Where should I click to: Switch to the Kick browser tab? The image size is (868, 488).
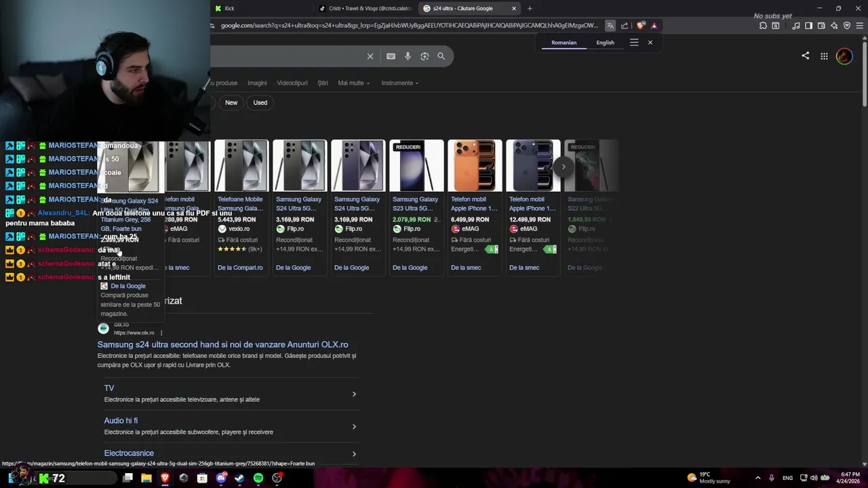[261, 8]
